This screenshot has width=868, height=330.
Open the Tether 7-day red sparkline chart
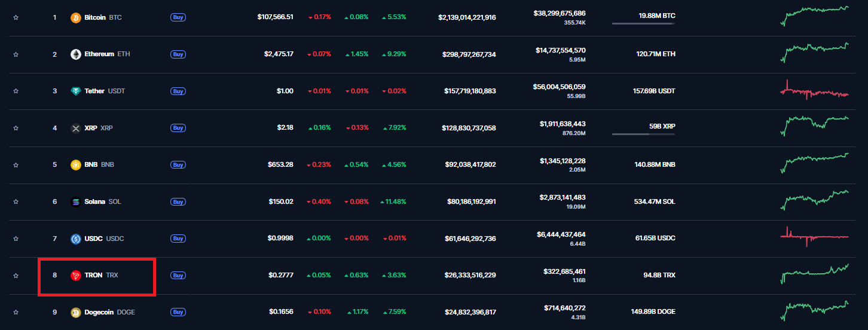click(814, 91)
